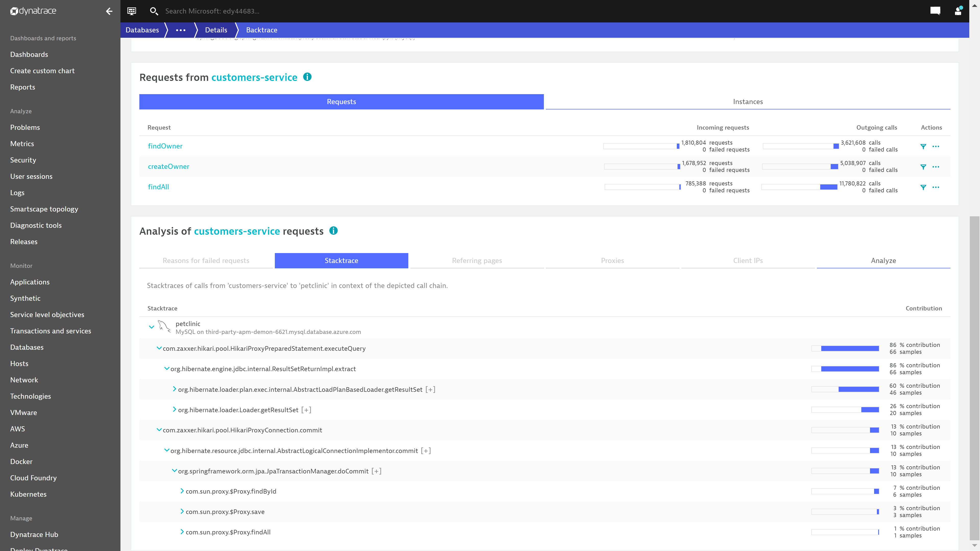This screenshot has height=551, width=980.
Task: Open the user profile icon
Action: (x=958, y=11)
